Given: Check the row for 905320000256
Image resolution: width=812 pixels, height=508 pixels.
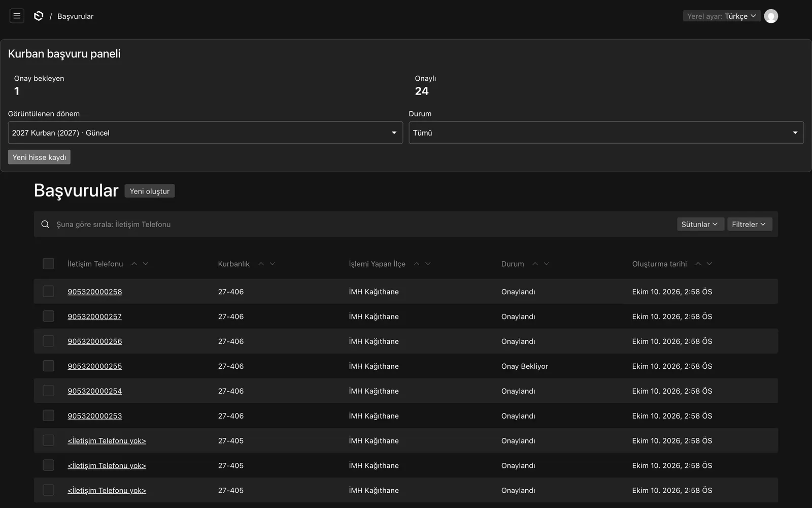Looking at the screenshot, I should 48,341.
